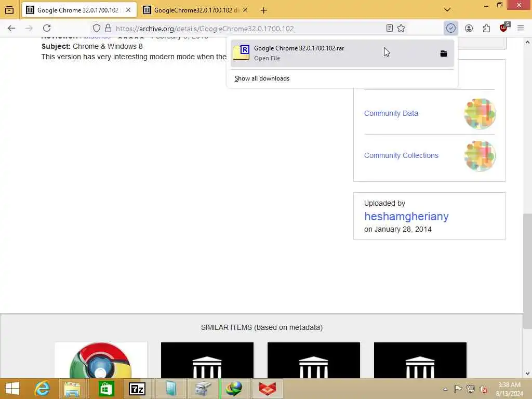
Task: Click the SIMILAR ITEMS (based on metadata) heading
Action: [262, 327]
